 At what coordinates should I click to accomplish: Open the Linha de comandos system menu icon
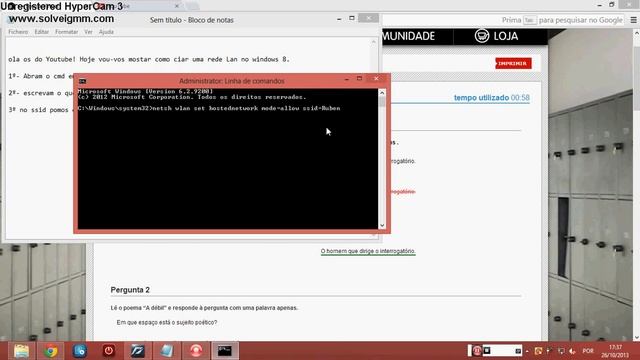click(82, 81)
